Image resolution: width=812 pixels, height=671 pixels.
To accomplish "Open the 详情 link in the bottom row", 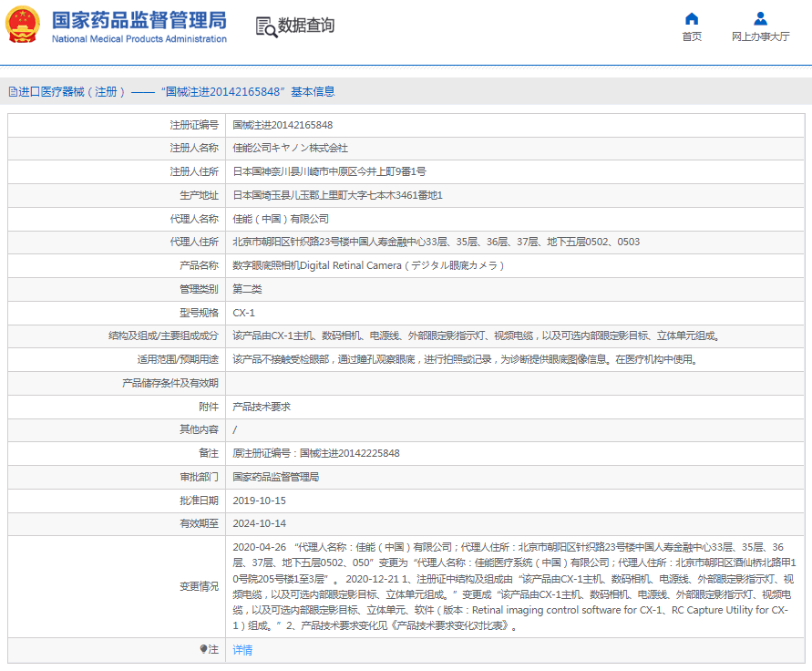I will (x=242, y=650).
